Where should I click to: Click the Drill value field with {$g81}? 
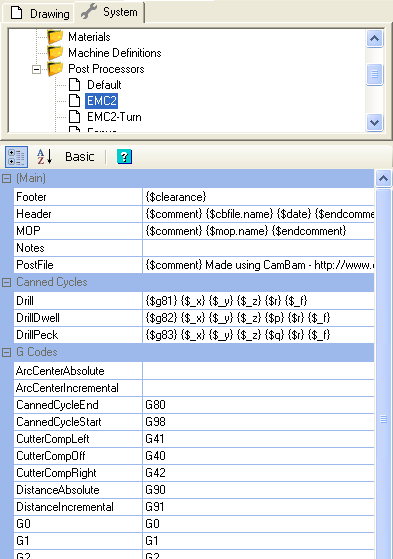258,301
